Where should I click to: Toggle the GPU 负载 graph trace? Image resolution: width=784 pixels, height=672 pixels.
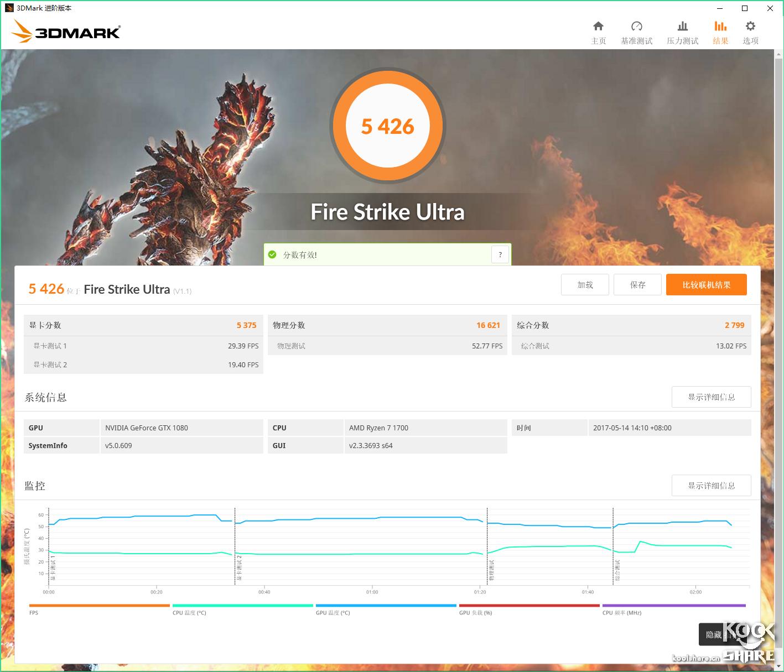(529, 606)
